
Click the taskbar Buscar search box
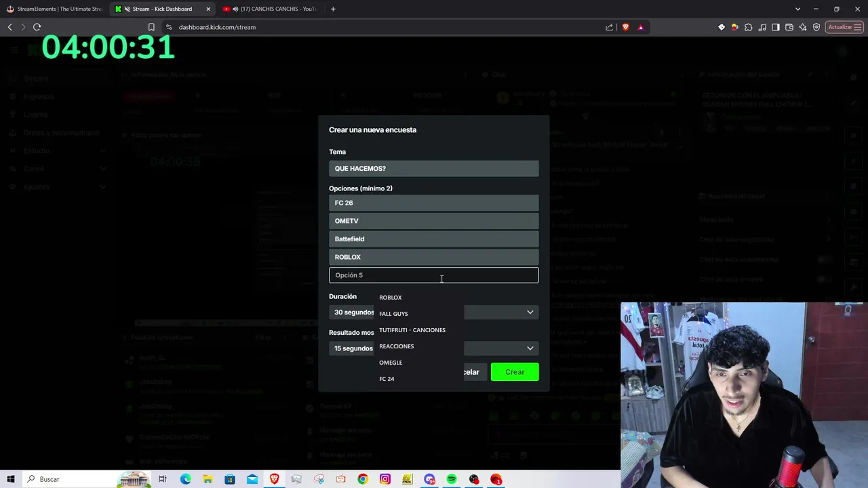tap(87, 479)
